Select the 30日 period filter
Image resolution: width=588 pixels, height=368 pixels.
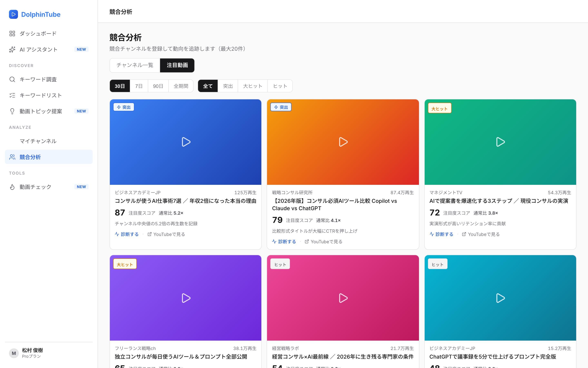tap(120, 86)
